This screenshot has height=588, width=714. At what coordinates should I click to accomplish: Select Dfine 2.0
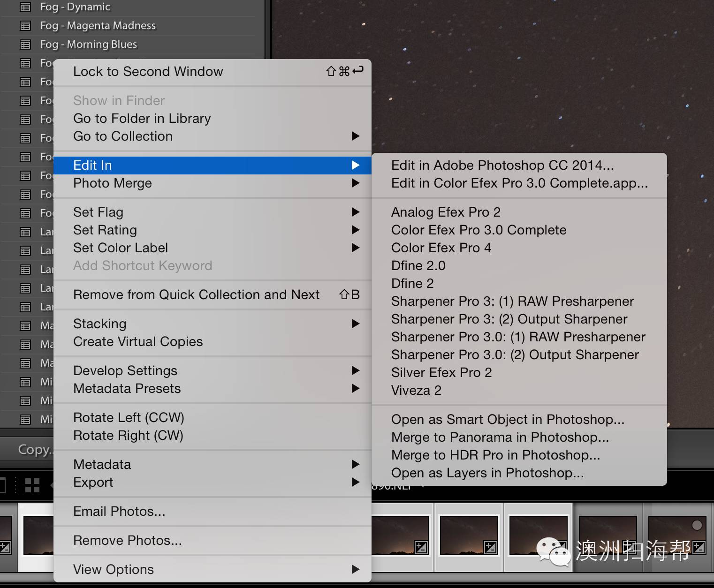(519, 265)
